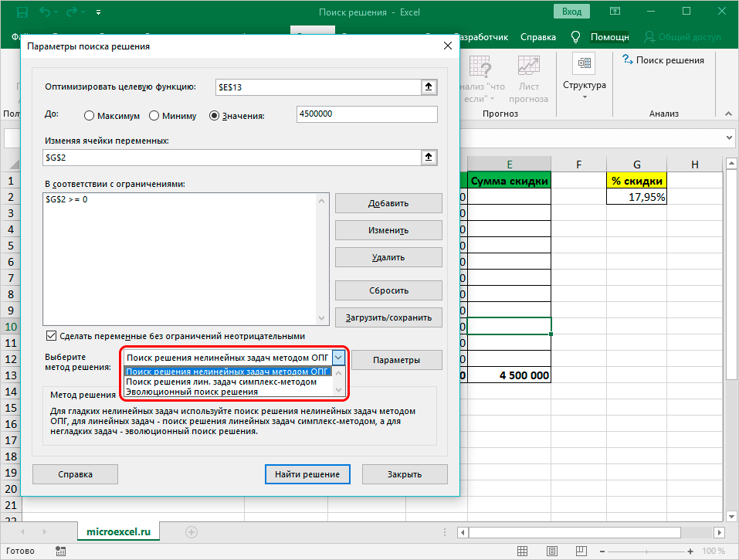Click the range picker for the objective cell
Image resolution: width=739 pixels, height=560 pixels.
click(429, 87)
